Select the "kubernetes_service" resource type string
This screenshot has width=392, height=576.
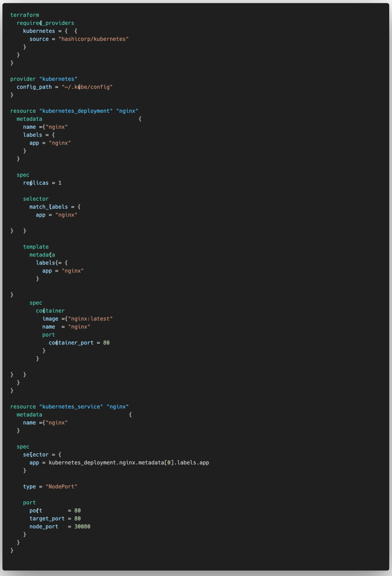pyautogui.click(x=71, y=407)
